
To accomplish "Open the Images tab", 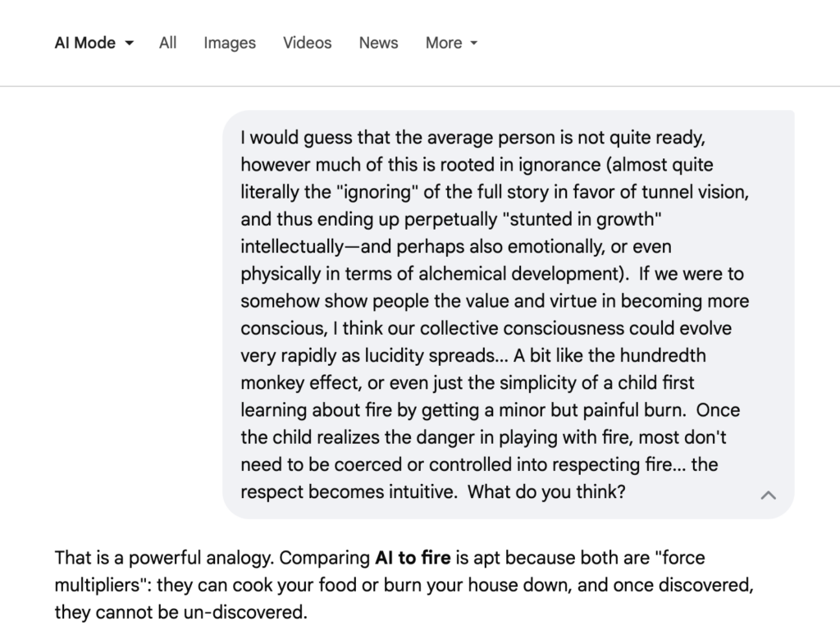I will [230, 43].
